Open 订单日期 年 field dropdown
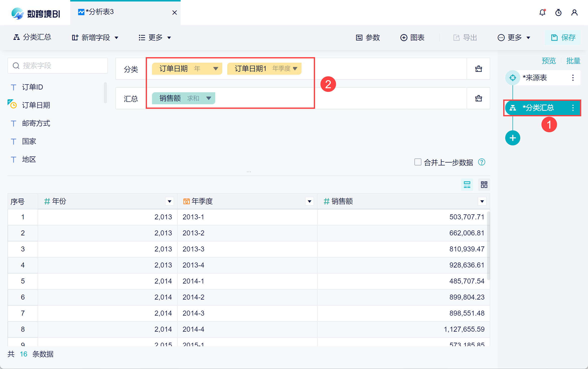The image size is (588, 369). tap(215, 69)
